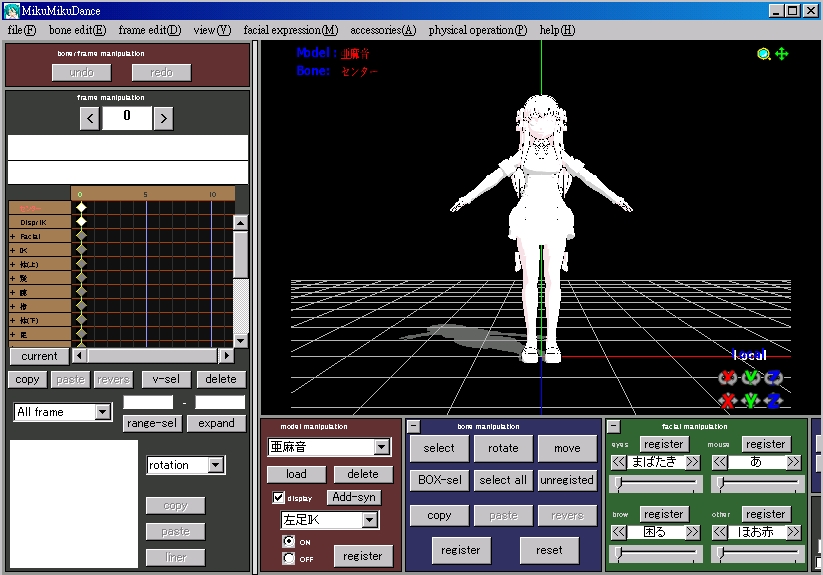Collapse the facial manipulation panel
The width and height of the screenshot is (823, 575).
[x=614, y=426]
